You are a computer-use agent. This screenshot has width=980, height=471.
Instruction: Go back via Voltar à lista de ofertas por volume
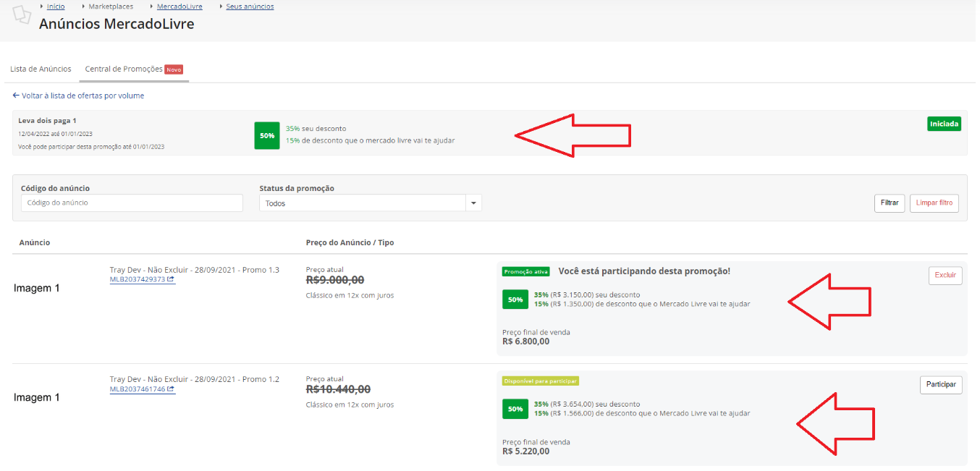(x=83, y=96)
